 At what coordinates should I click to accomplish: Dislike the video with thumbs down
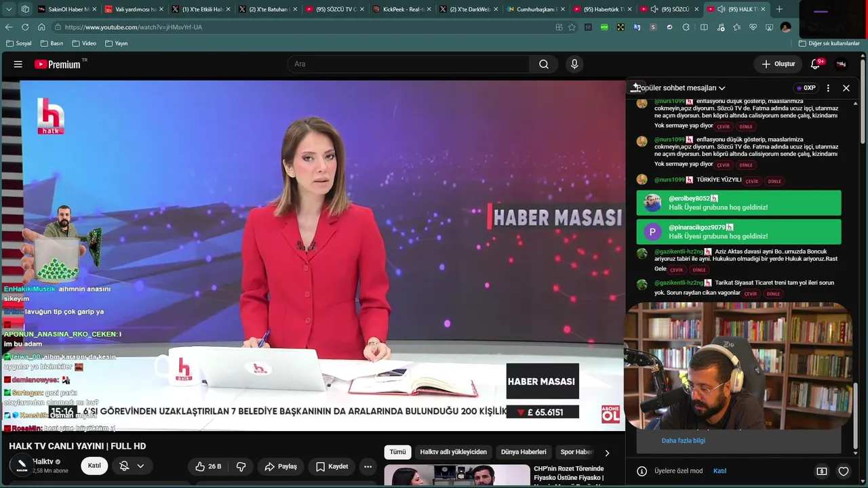(x=241, y=466)
